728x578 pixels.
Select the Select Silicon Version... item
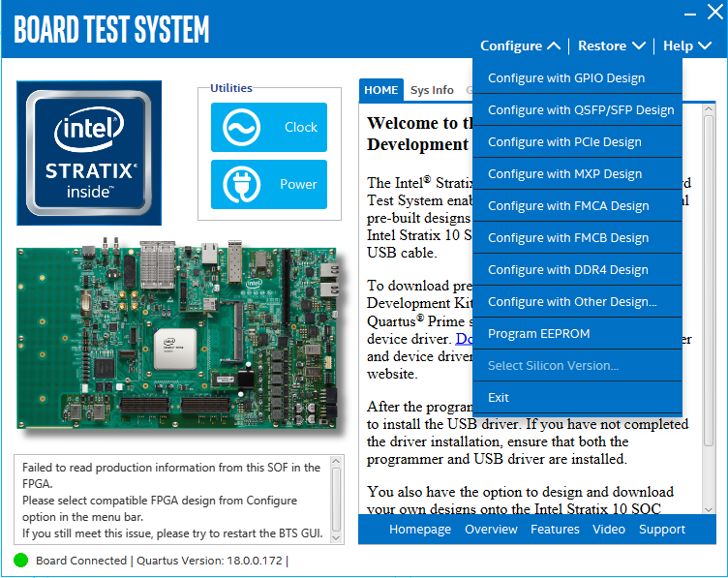[577, 366]
